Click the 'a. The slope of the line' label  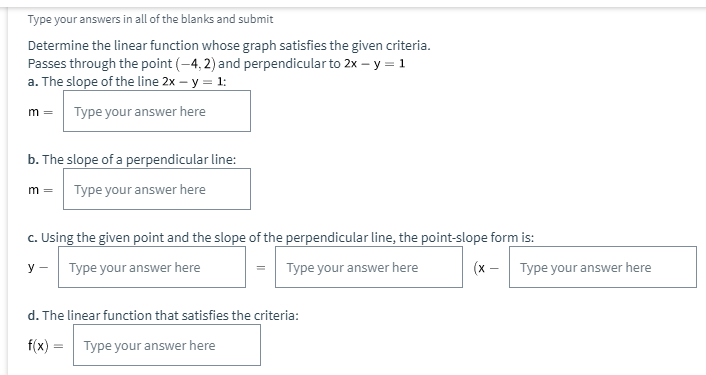127,81
